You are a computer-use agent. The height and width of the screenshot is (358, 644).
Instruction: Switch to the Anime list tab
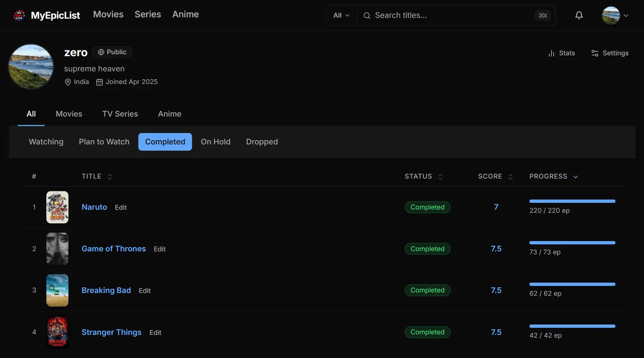[x=170, y=114]
